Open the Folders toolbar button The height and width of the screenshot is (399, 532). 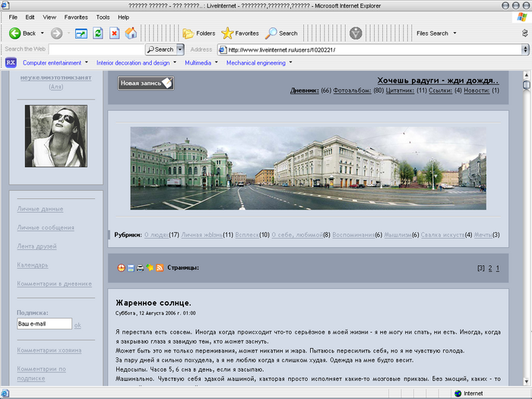coord(199,33)
